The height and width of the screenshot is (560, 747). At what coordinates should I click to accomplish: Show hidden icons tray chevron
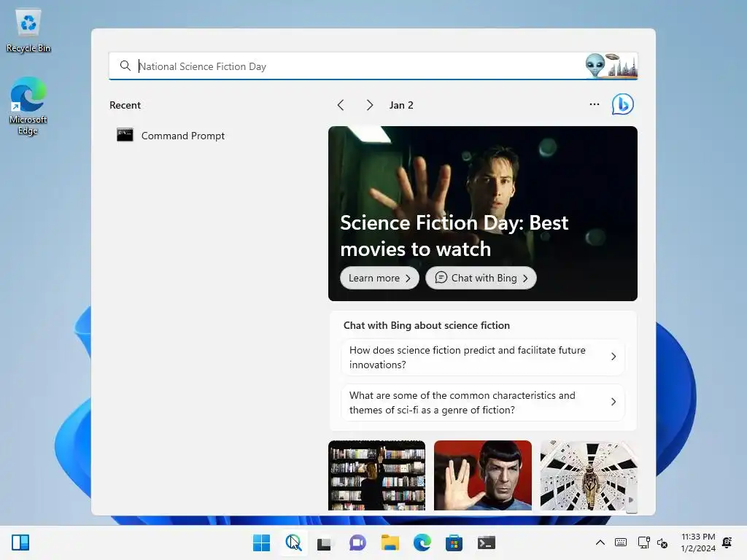tap(600, 542)
